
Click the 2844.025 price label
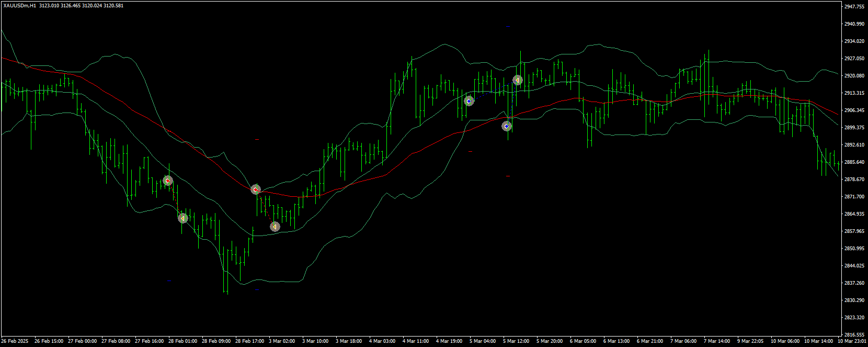pos(854,266)
